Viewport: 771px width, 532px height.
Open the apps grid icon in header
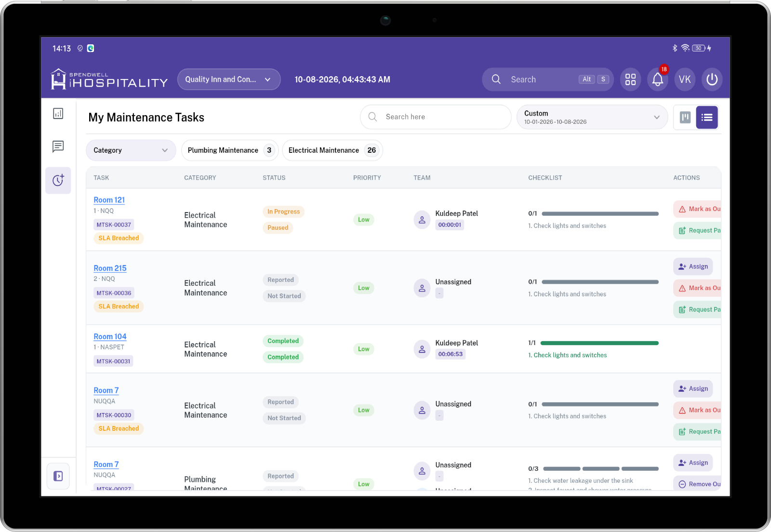[630, 80]
